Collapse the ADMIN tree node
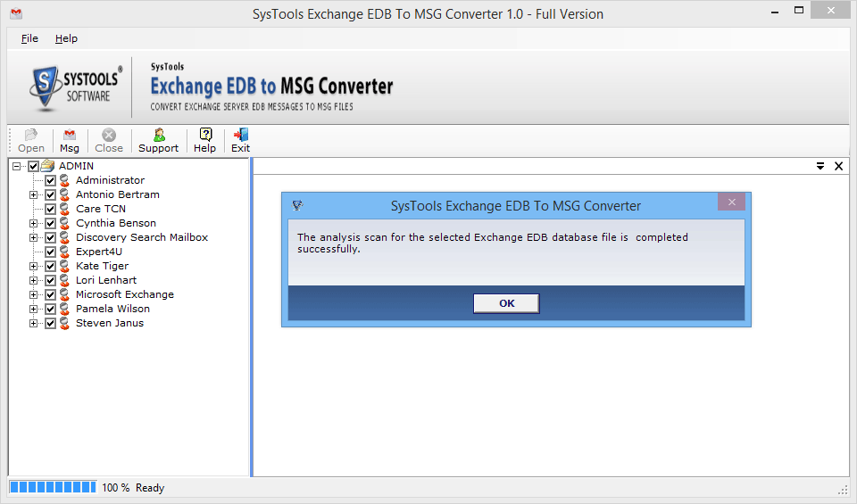 tap(16, 166)
